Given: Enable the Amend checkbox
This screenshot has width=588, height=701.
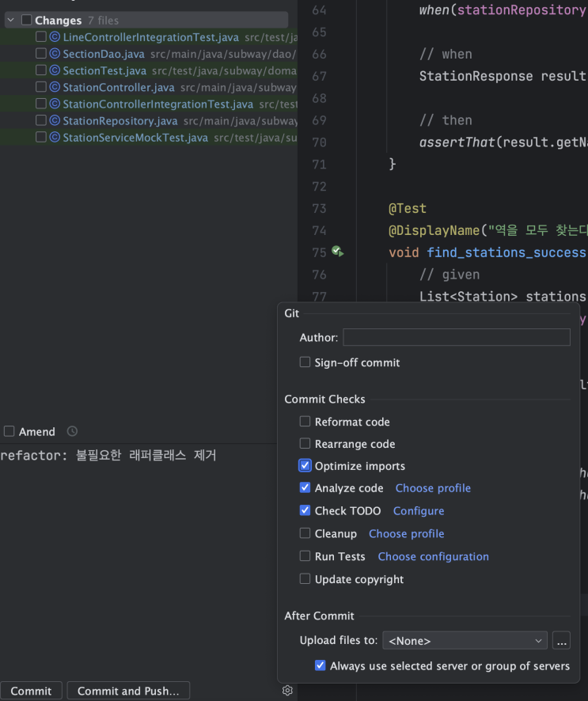Looking at the screenshot, I should click(x=9, y=431).
